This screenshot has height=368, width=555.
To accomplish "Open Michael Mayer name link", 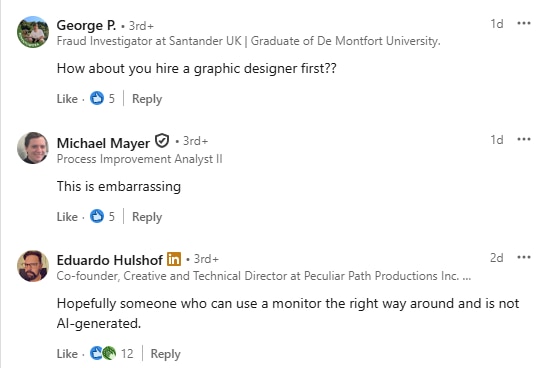I will (103, 143).
